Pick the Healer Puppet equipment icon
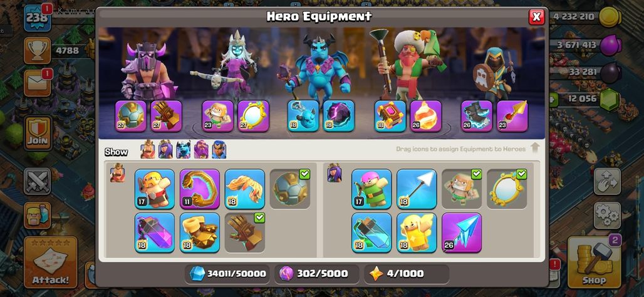This screenshot has height=297, width=644. (417, 232)
